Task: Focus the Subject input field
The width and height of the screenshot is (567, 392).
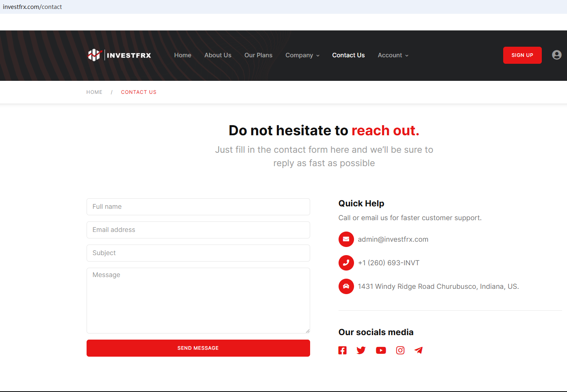Action: (x=198, y=253)
